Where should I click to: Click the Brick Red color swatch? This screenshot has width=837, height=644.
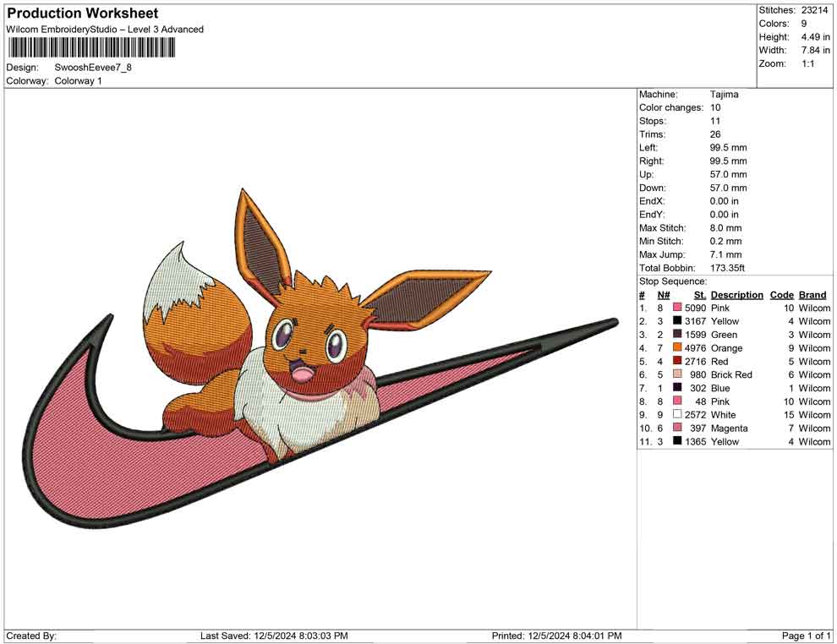tap(677, 374)
